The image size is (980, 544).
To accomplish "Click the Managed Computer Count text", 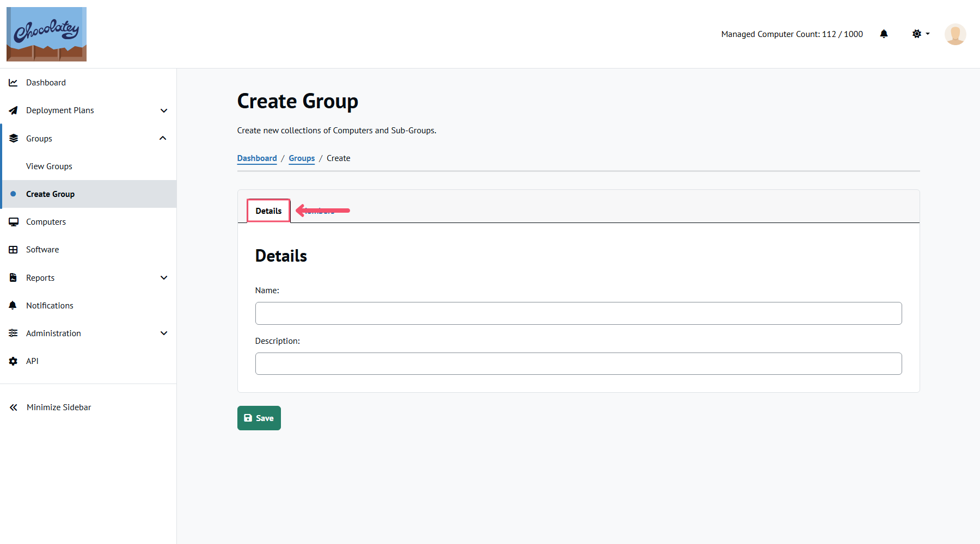I will coord(792,34).
